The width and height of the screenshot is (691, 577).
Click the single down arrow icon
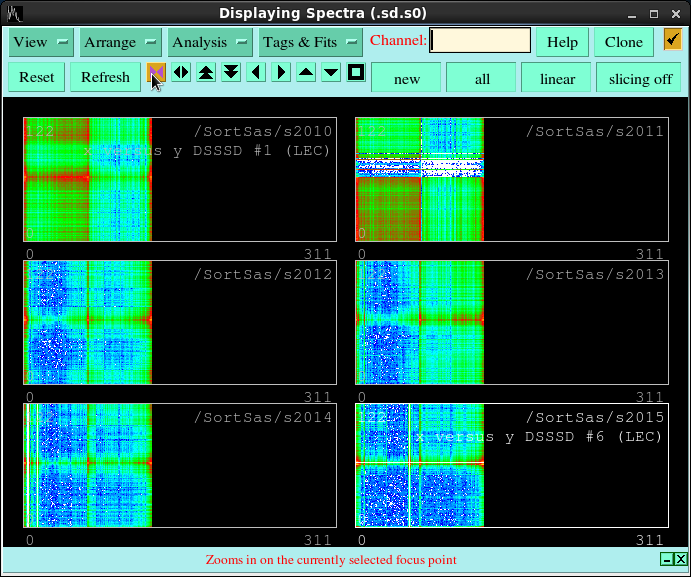pyautogui.click(x=331, y=72)
